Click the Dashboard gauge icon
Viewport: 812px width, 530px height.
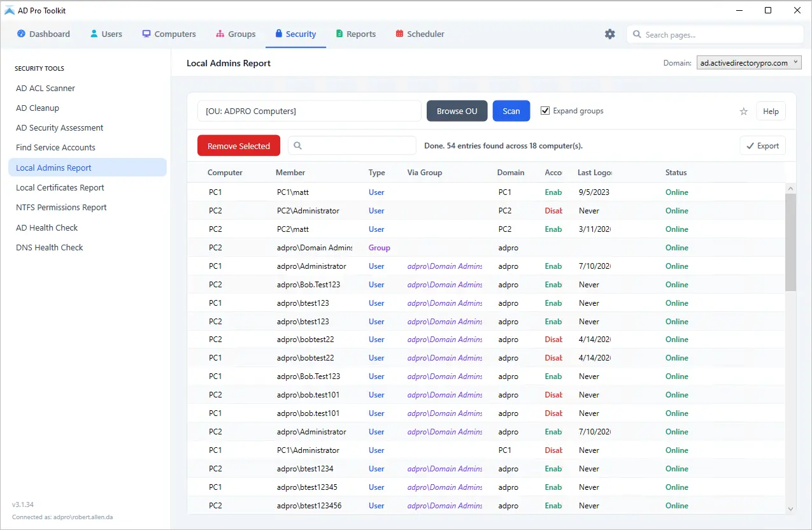pos(21,34)
